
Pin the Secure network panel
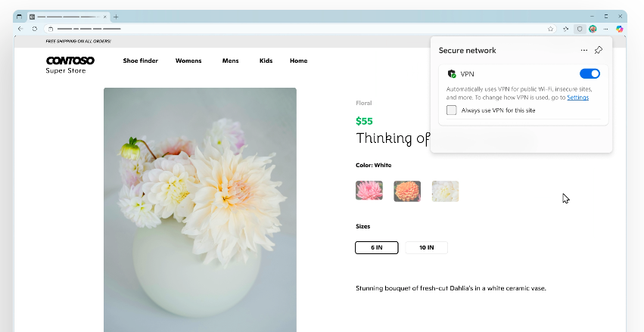[x=599, y=50]
